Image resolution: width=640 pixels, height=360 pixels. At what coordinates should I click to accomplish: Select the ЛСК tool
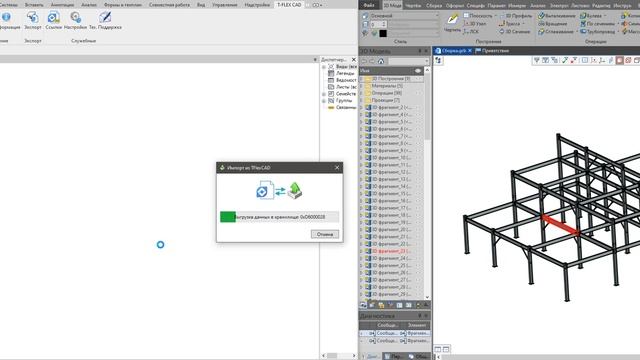coord(471,31)
